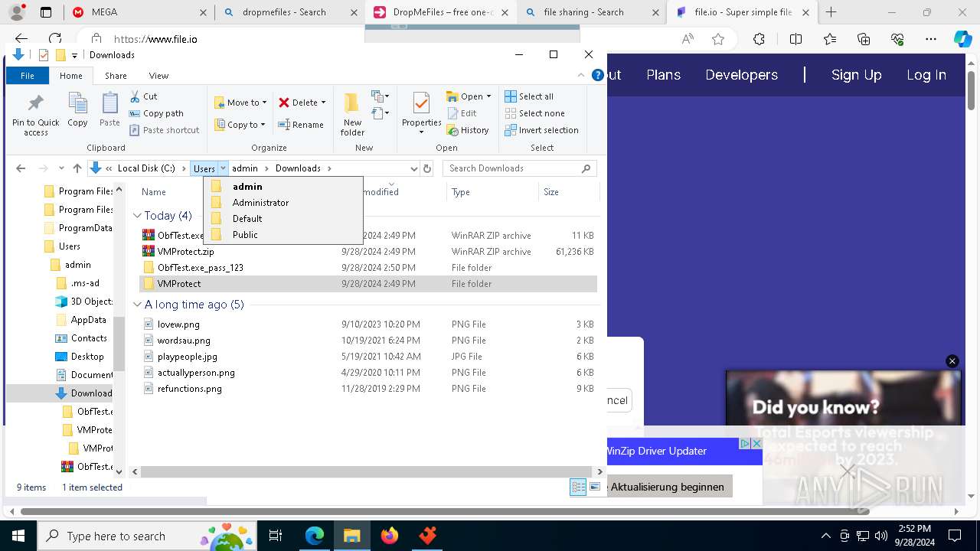This screenshot has width=980, height=551.
Task: Switch to Large icons view
Action: (x=594, y=487)
